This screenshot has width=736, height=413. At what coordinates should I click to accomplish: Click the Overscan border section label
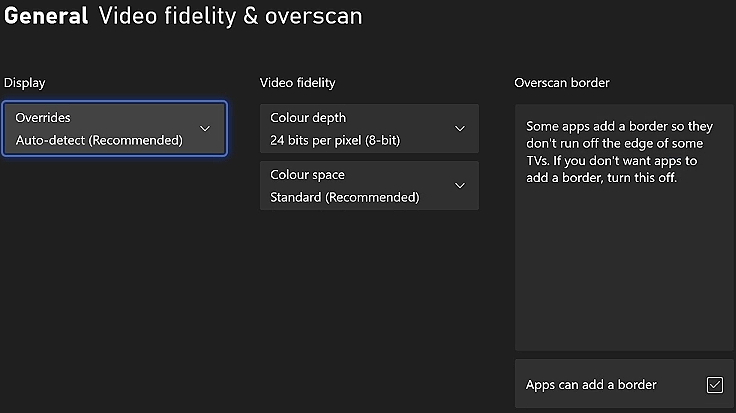click(562, 83)
